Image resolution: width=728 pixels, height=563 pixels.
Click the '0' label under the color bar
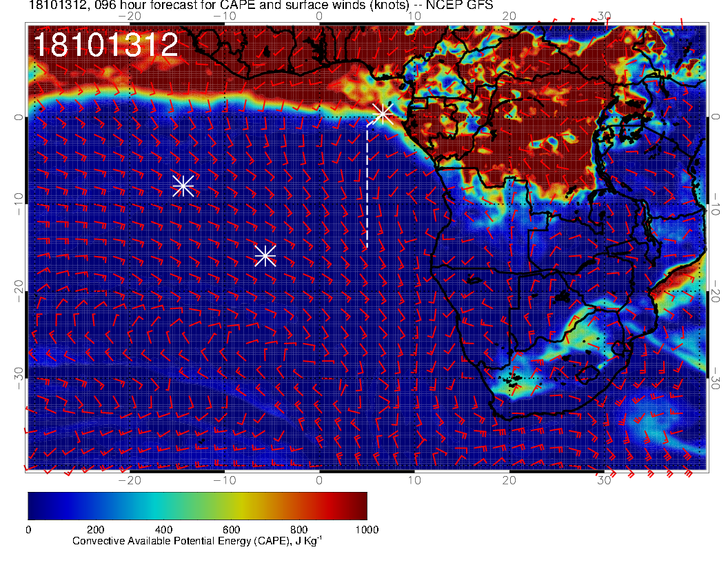click(x=29, y=530)
